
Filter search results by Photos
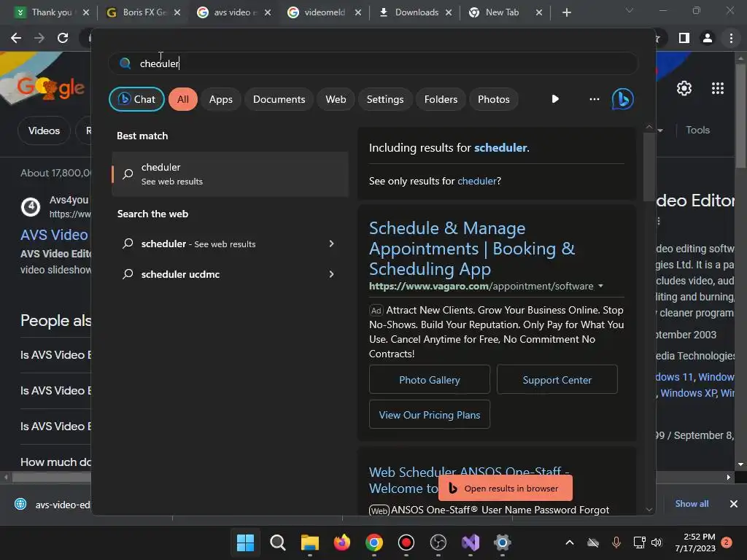pos(494,99)
